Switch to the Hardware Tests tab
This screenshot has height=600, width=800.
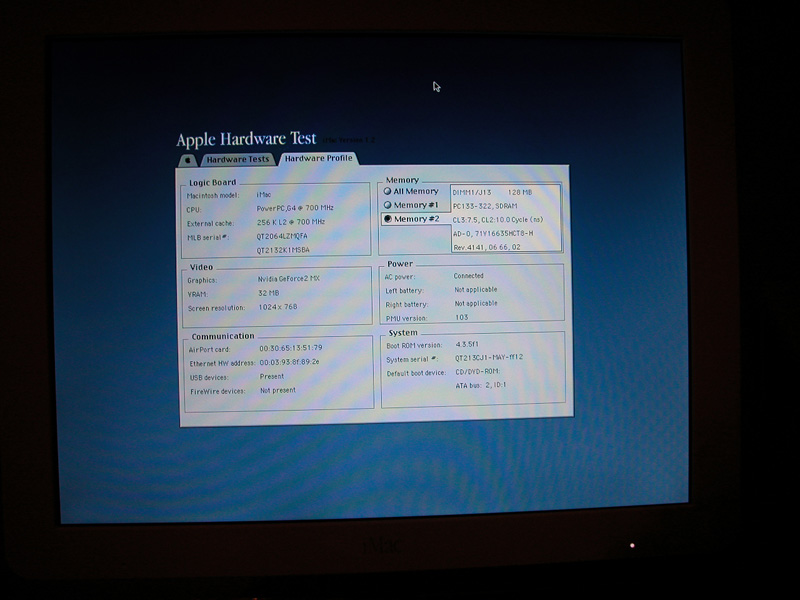[237, 160]
